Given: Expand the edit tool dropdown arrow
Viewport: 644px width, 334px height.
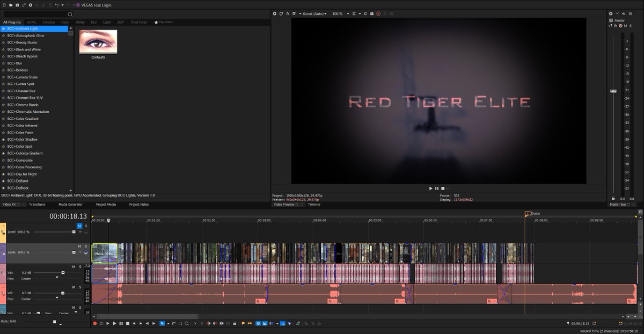Looking at the screenshot, I should (167, 323).
